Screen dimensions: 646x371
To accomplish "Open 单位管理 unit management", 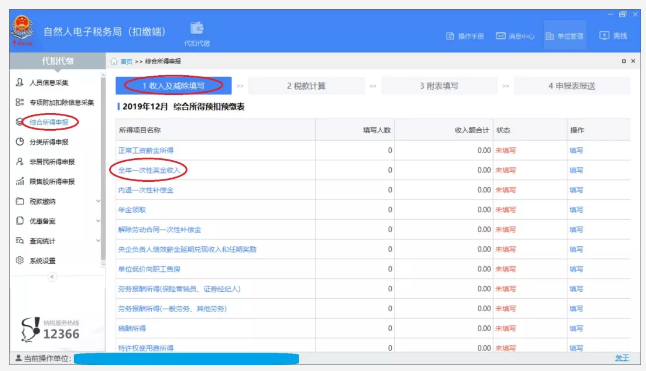I will (565, 36).
